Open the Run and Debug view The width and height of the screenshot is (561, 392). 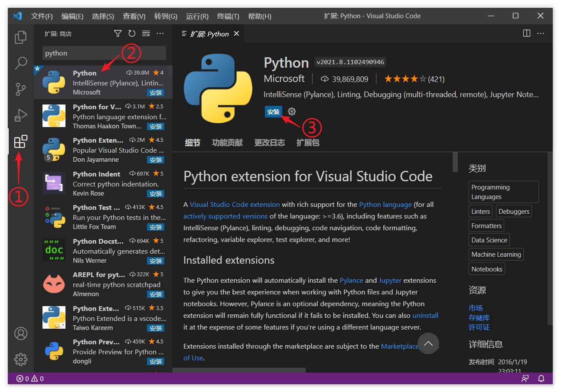(x=21, y=115)
